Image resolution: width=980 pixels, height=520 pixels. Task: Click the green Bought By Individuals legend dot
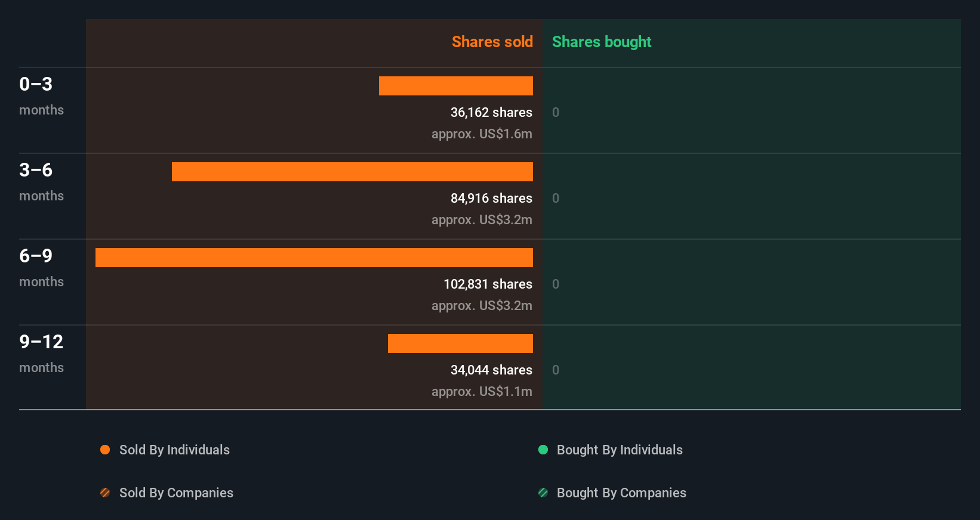click(543, 450)
